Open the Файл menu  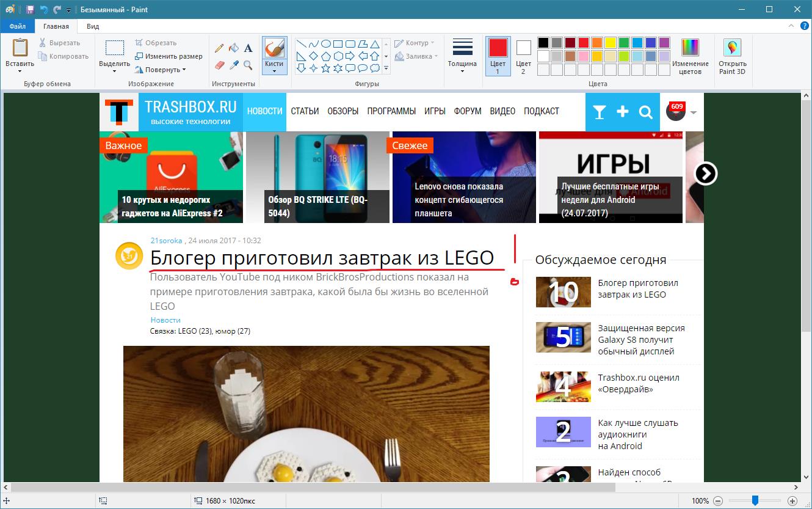(x=17, y=26)
